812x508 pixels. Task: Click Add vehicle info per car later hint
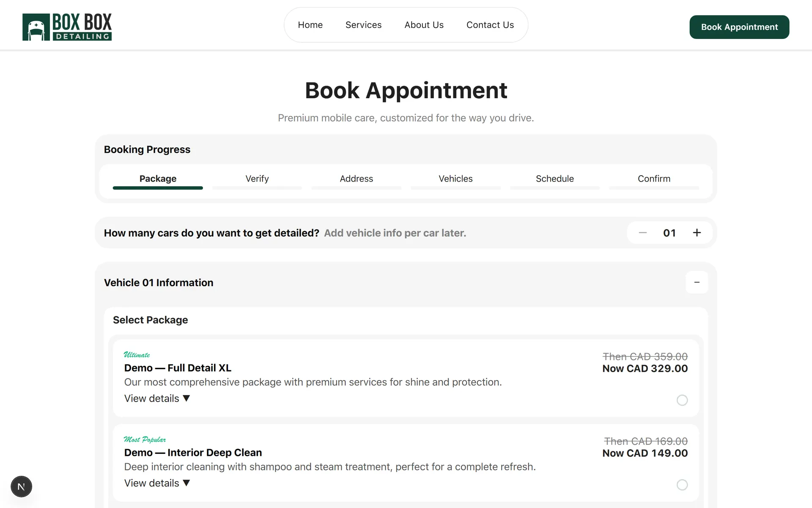tap(395, 233)
